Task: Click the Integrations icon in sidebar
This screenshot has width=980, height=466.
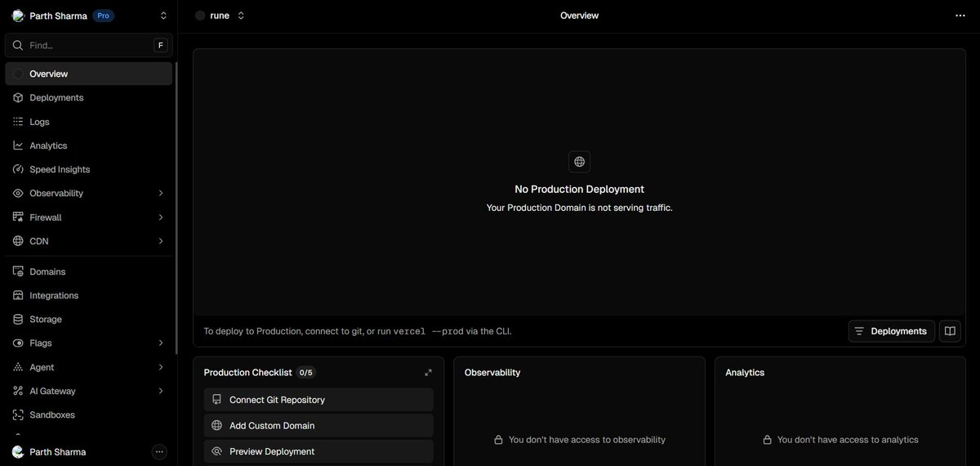Action: tap(18, 295)
